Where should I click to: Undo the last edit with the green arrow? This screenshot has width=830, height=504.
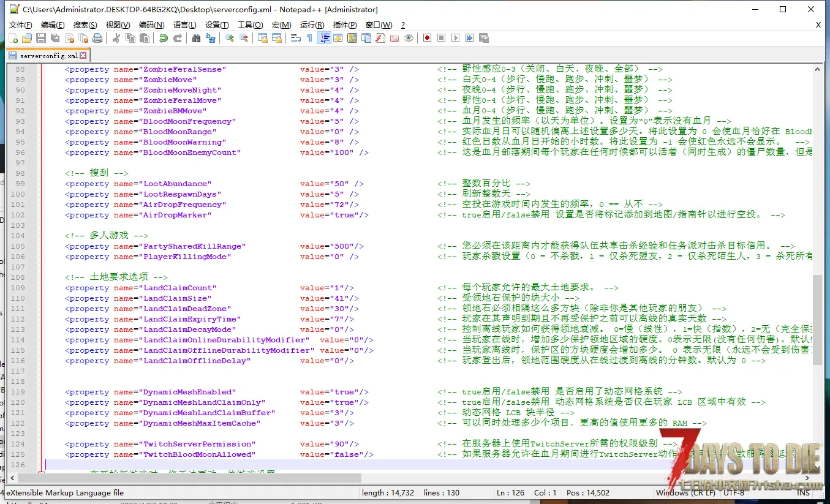pos(163,38)
